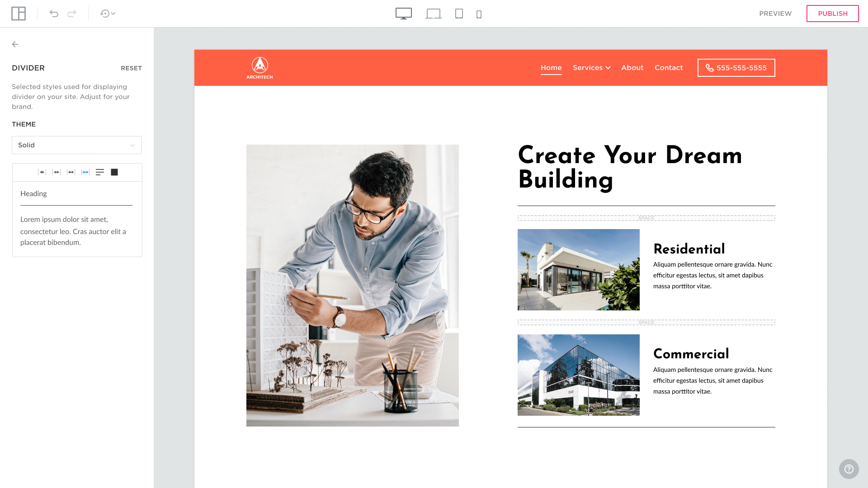The image size is (868, 488).
Task: Go back using the left arrow
Action: 15,44
